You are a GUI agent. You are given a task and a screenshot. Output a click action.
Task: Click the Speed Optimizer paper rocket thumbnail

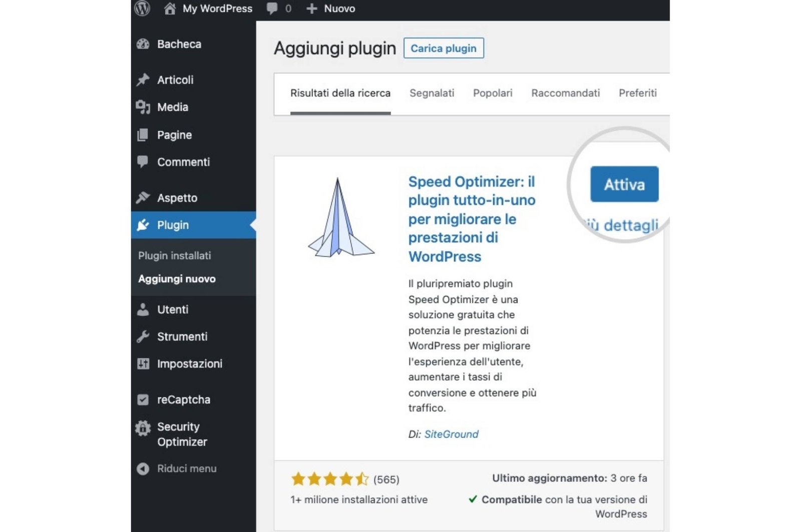[x=341, y=217]
